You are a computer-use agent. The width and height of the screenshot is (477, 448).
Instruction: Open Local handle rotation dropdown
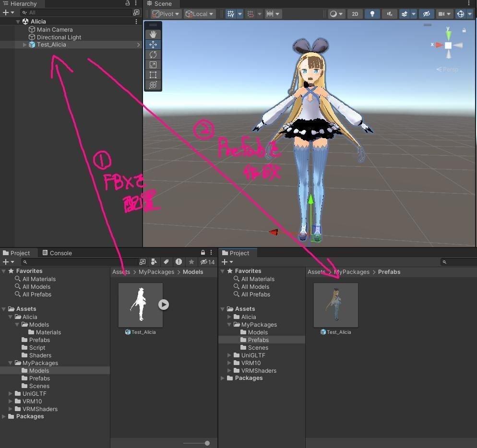coord(199,14)
